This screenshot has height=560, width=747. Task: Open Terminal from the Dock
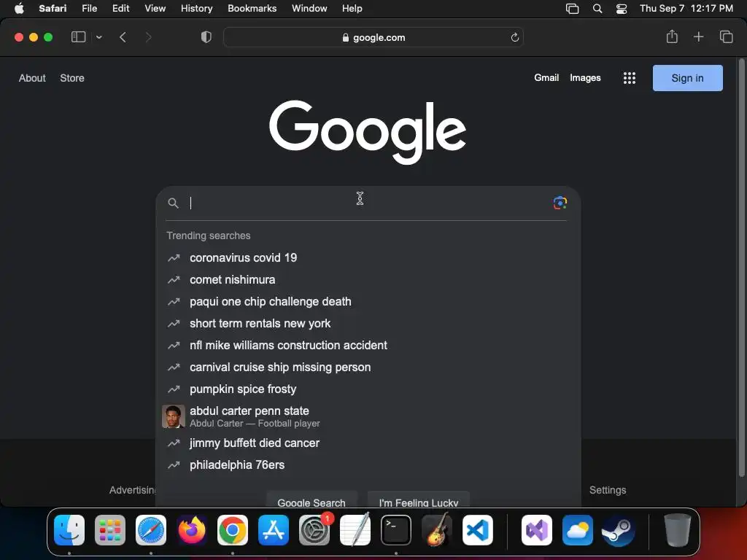[x=396, y=530]
